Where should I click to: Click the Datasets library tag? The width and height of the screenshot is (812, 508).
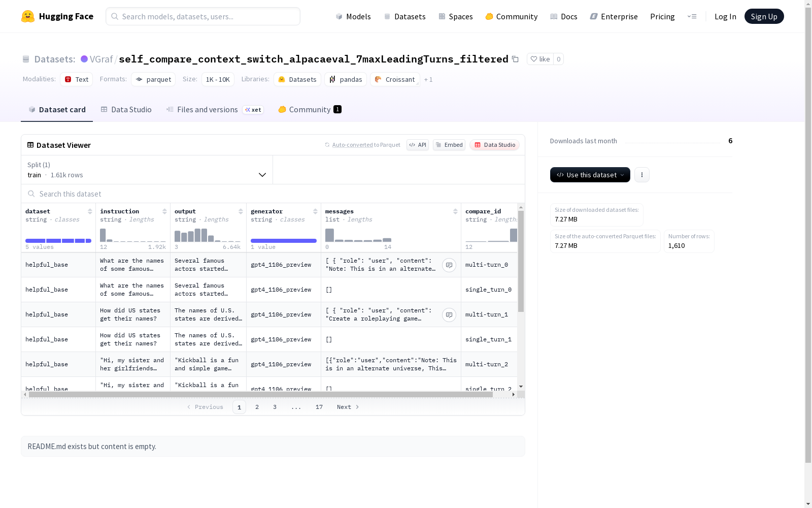click(297, 79)
